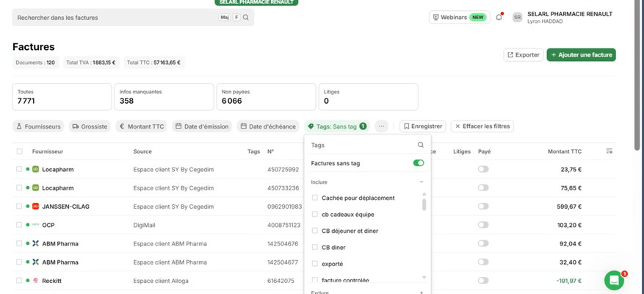Screen dimensions: 644x294
Task: Click invoice number 4008751123
Action: (283, 225)
